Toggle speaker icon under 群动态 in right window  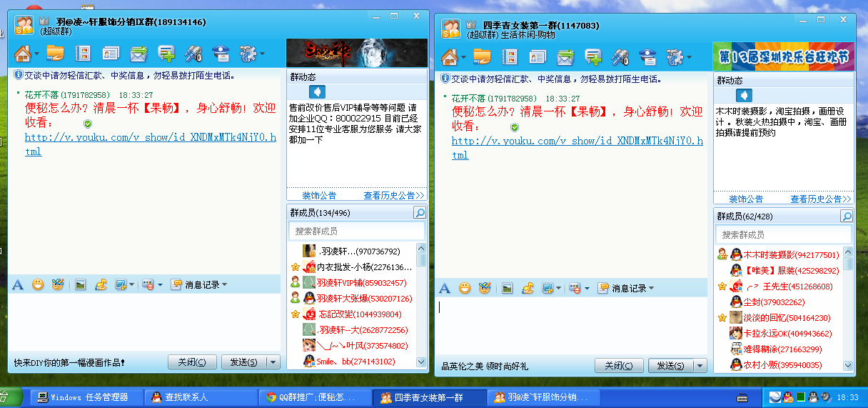click(x=744, y=96)
